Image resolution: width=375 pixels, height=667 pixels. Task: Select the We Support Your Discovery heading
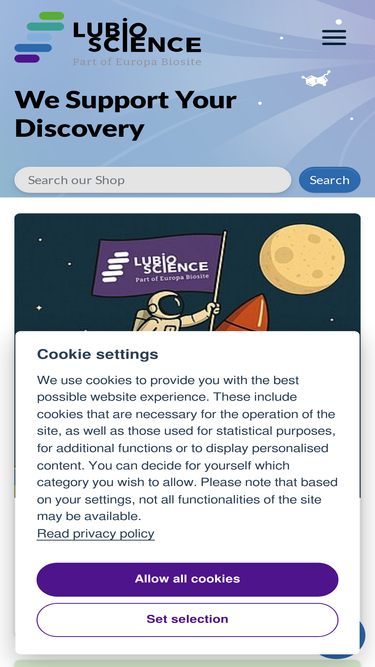pos(125,114)
